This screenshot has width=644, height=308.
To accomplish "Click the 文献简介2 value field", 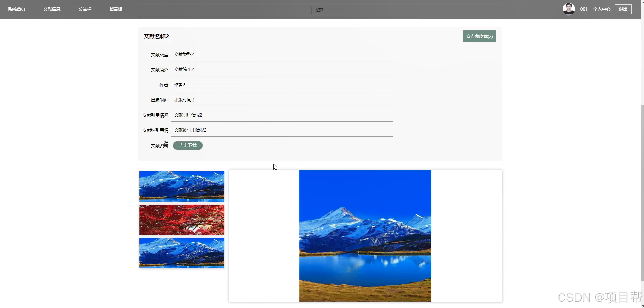I will tap(282, 69).
